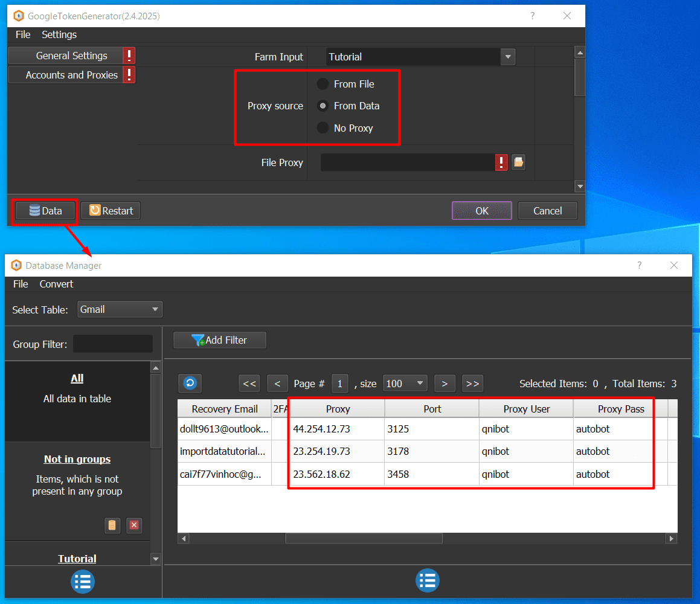The height and width of the screenshot is (604, 700).
Task: Go to first page button
Action: (249, 384)
